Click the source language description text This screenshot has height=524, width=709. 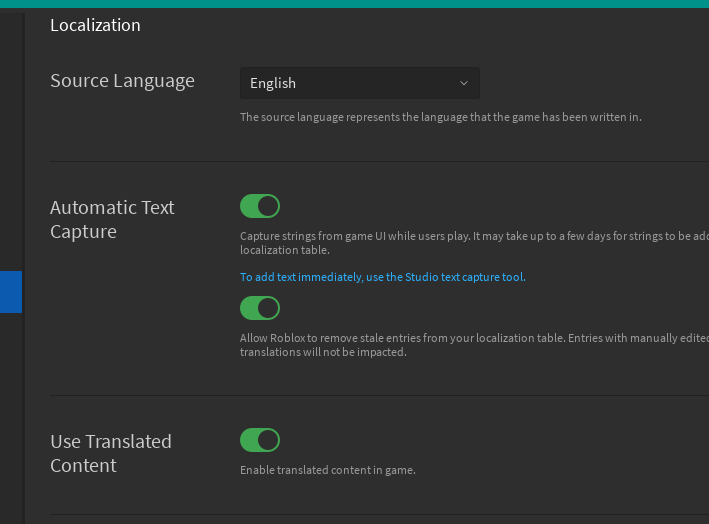[440, 117]
